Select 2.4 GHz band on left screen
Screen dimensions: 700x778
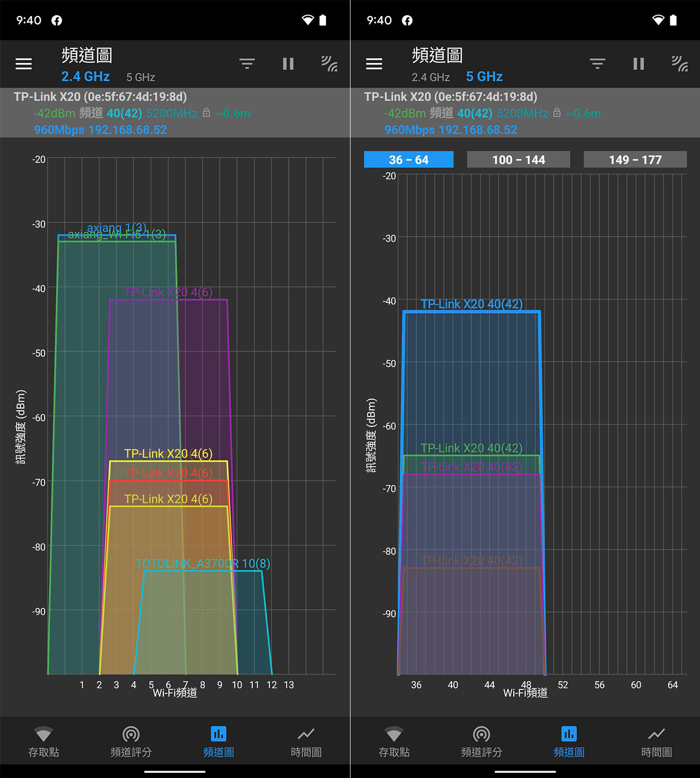click(86, 77)
